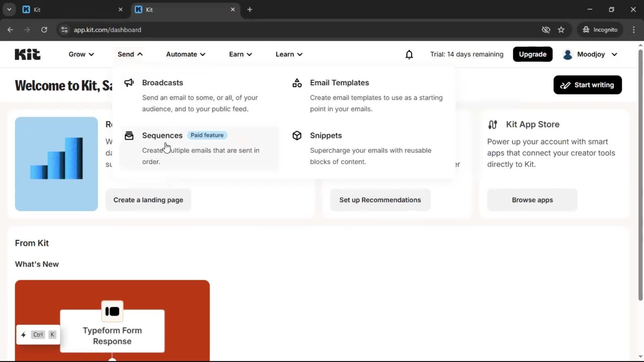Open the Moodjoy account menu
This screenshot has width=644, height=362.
point(590,54)
